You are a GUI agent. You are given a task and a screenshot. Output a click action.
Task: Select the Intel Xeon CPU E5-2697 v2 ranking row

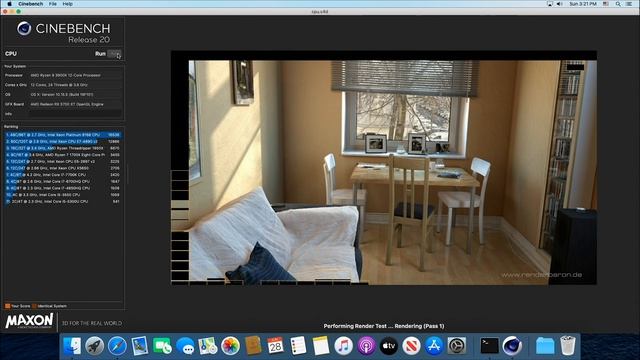pyautogui.click(x=62, y=162)
